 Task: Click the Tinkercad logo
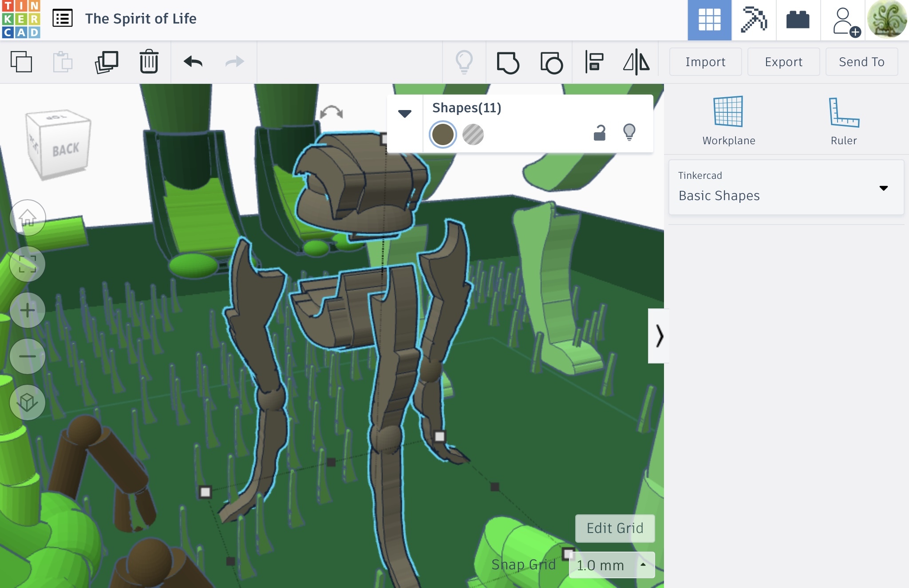21,19
